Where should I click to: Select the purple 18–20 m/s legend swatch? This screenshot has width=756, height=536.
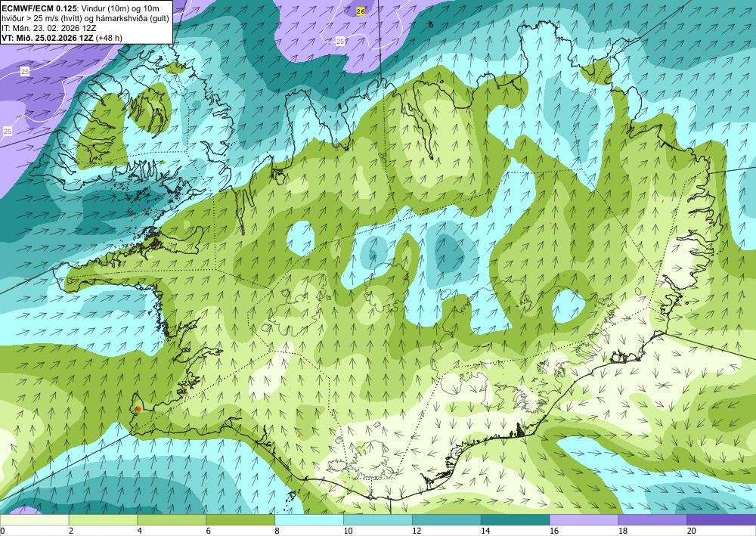click(652, 520)
